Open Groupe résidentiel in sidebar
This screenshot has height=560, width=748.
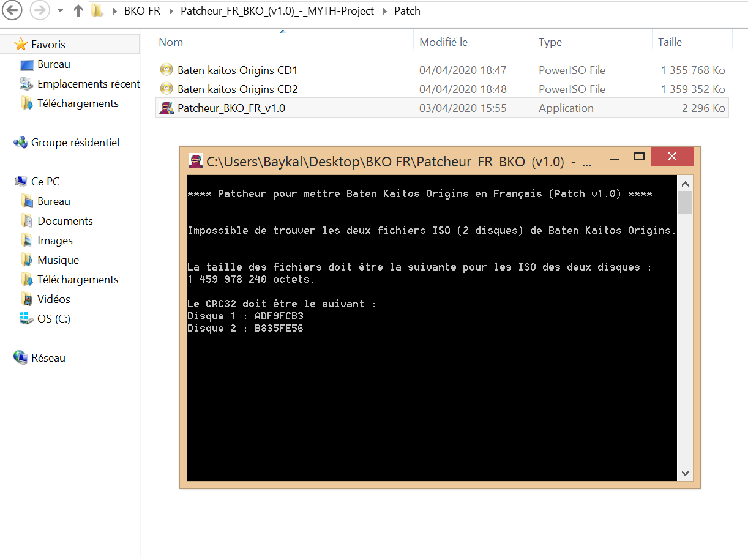click(75, 143)
